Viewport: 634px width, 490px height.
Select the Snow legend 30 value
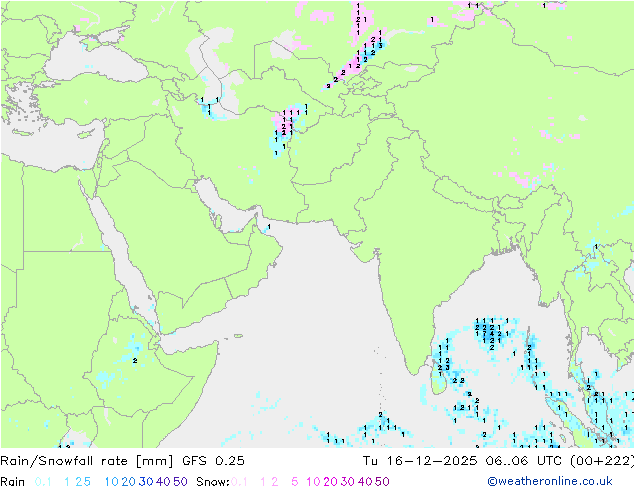348,482
